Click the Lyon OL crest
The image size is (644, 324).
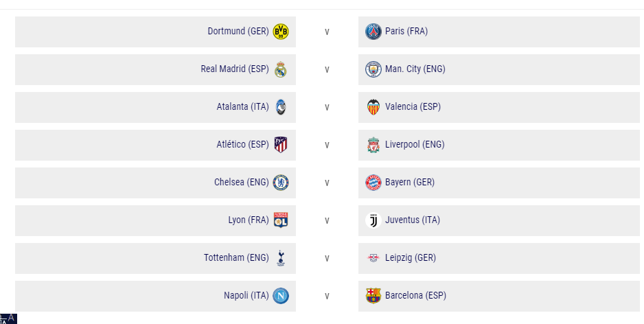click(281, 220)
